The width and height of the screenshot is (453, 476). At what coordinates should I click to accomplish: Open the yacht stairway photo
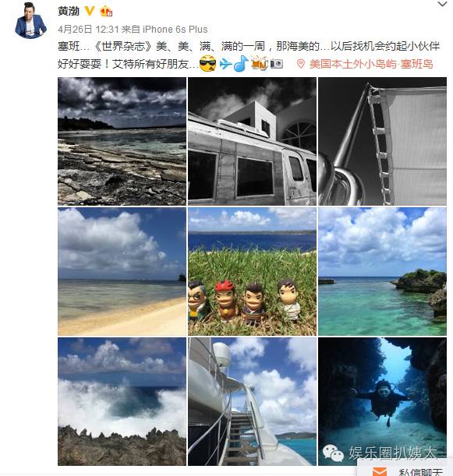coord(252,402)
